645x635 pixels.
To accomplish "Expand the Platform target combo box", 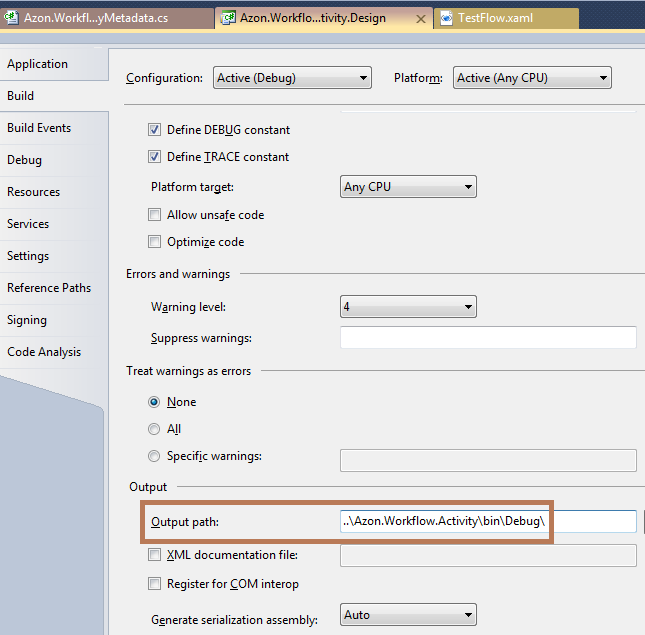I will (408, 187).
